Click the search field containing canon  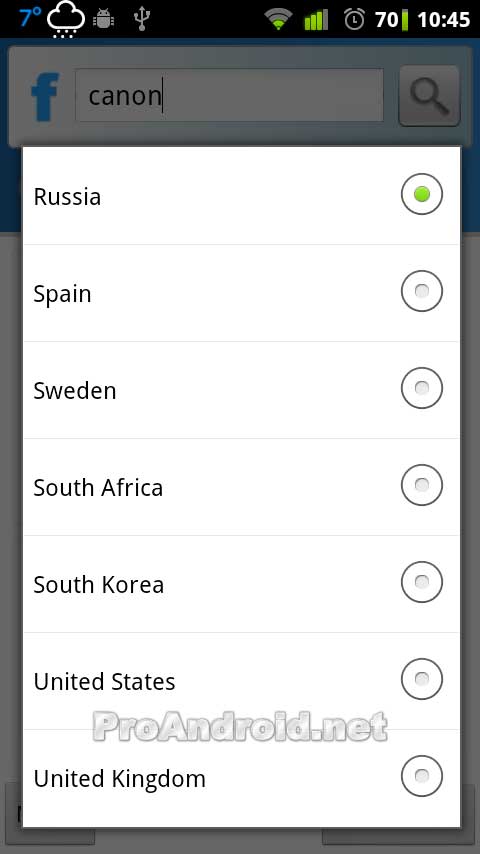tap(229, 95)
